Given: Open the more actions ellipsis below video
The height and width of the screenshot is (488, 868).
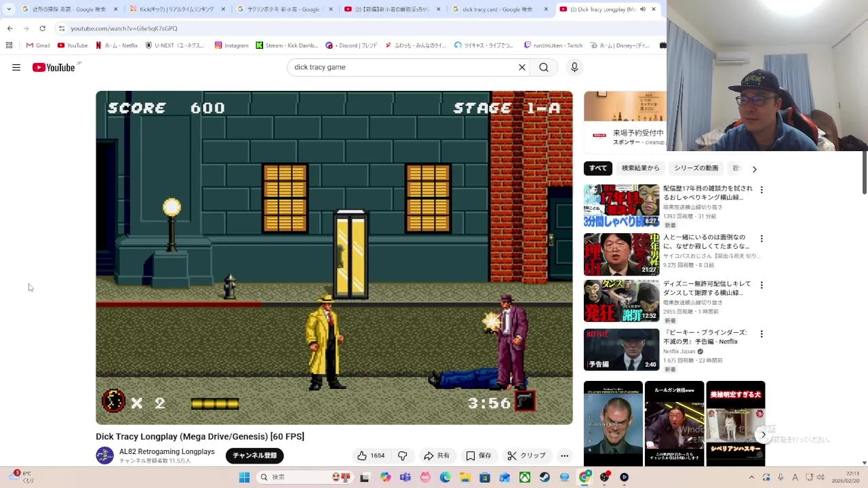Looking at the screenshot, I should (x=564, y=455).
